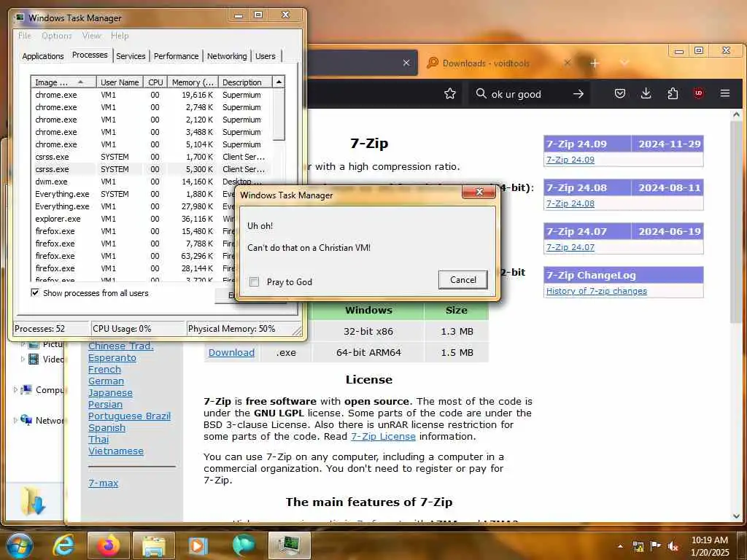Click the search magnifier icon in Firefox
Viewport: 747px width, 560px height.
(x=481, y=93)
